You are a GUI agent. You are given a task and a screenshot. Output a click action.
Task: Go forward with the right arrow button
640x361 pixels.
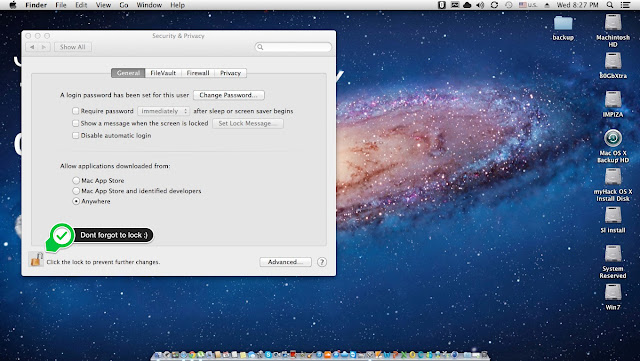point(44,47)
